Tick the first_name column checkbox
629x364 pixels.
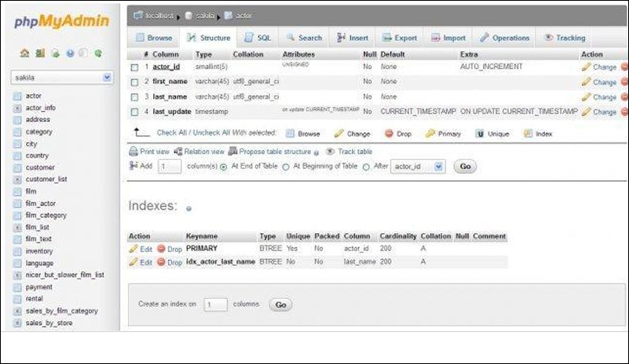pyautogui.click(x=135, y=82)
